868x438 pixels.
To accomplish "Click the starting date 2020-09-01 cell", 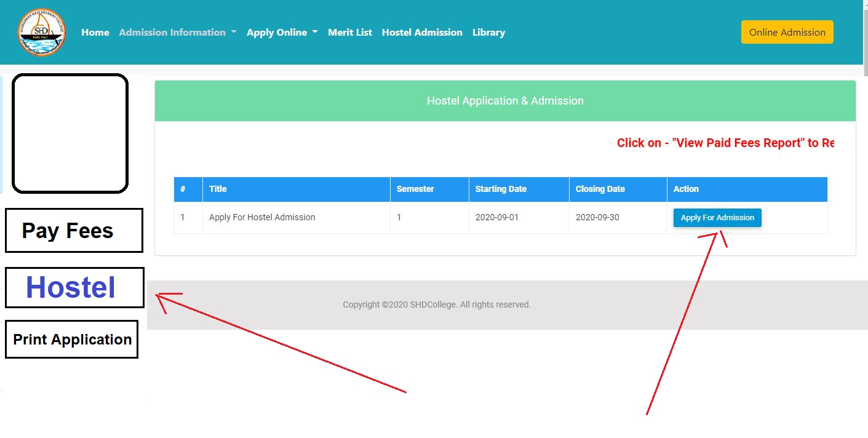I will coord(496,217).
